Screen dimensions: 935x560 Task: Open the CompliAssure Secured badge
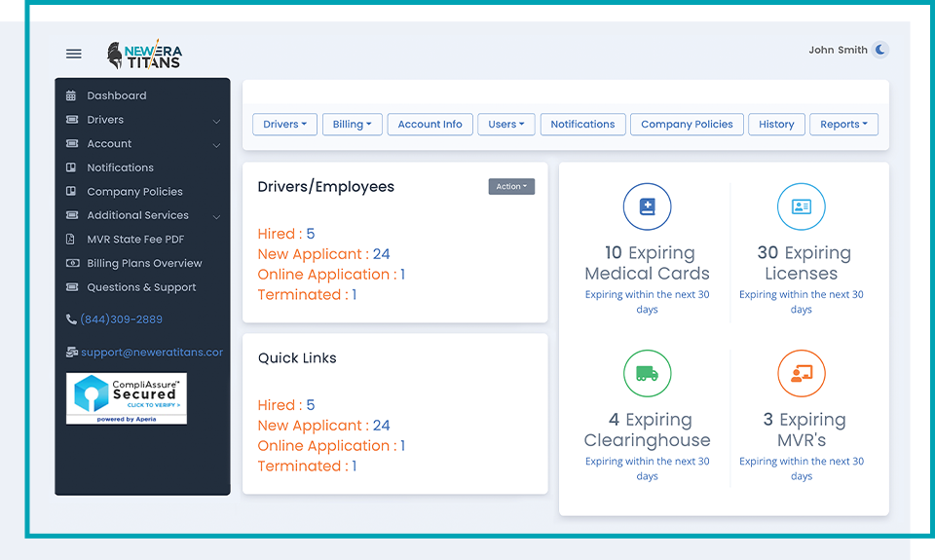127,398
